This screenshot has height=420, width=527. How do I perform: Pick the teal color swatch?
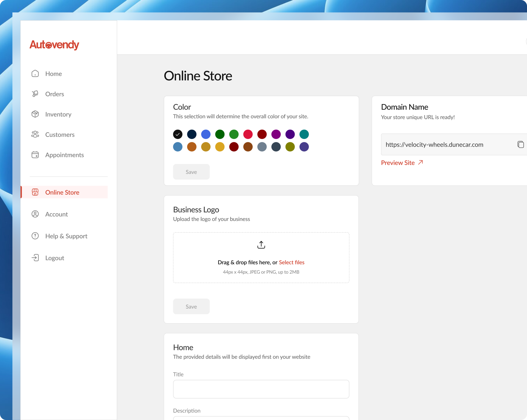tap(304, 134)
